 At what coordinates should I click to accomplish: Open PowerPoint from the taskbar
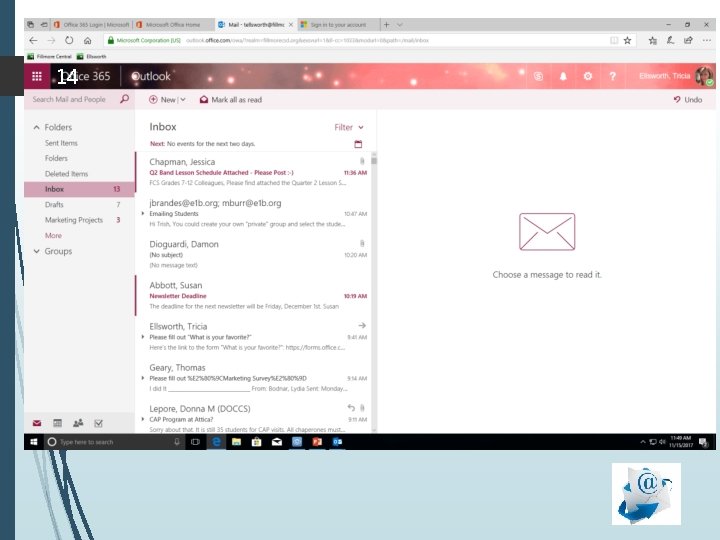pyautogui.click(x=317, y=442)
